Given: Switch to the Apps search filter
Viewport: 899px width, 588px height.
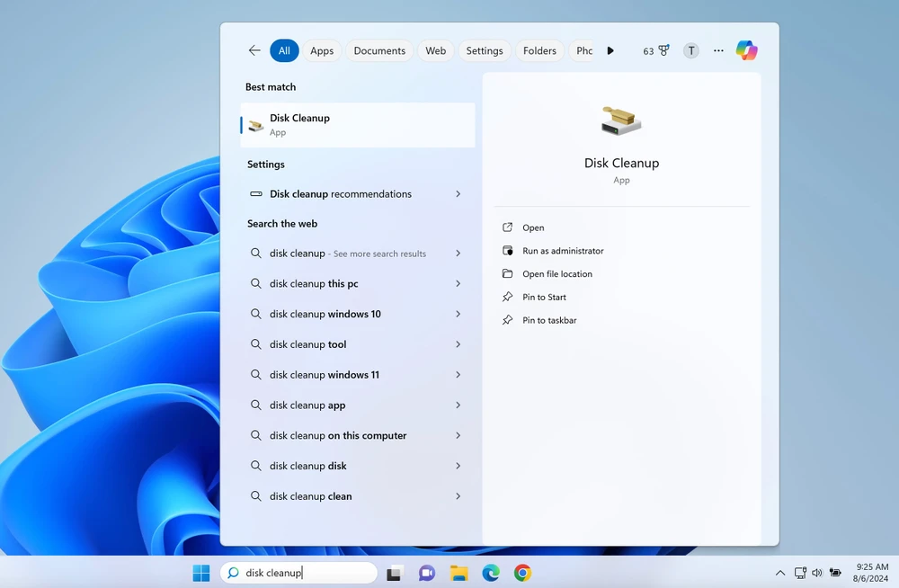Looking at the screenshot, I should tap(321, 50).
